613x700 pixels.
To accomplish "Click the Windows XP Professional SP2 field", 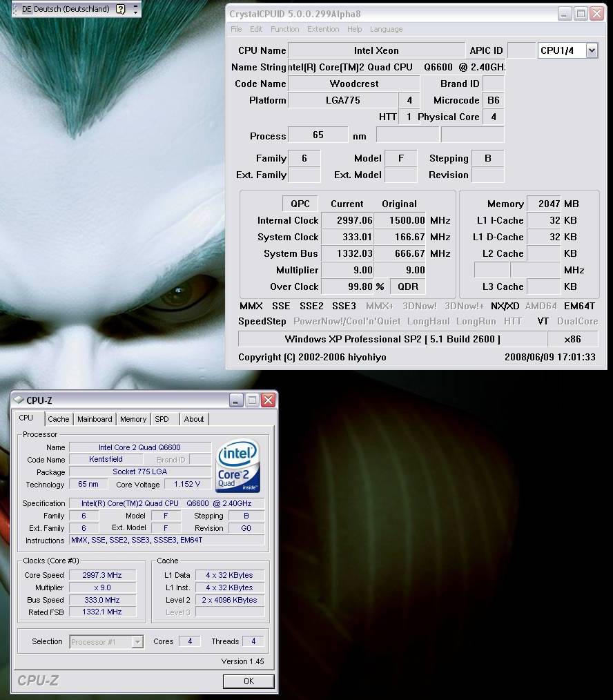I will (x=393, y=339).
